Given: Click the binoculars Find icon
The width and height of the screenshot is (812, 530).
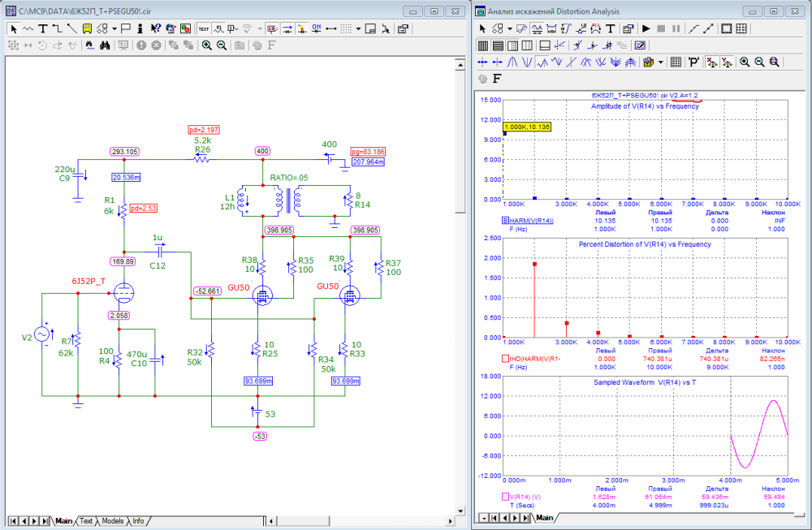Looking at the screenshot, I should (x=105, y=45).
